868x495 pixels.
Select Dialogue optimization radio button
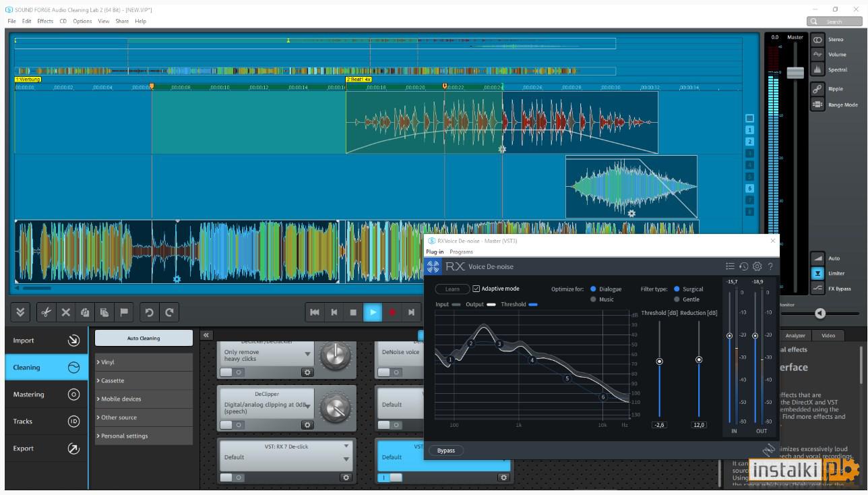pyautogui.click(x=593, y=289)
